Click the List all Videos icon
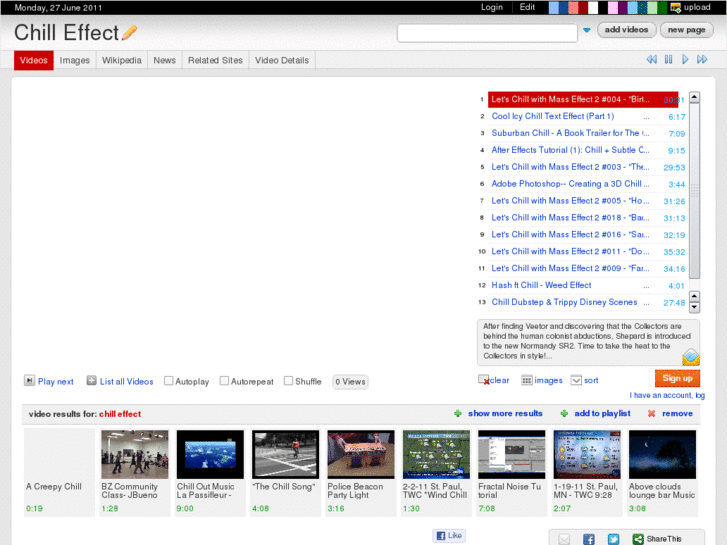Viewport: 727px width, 545px height. point(91,381)
